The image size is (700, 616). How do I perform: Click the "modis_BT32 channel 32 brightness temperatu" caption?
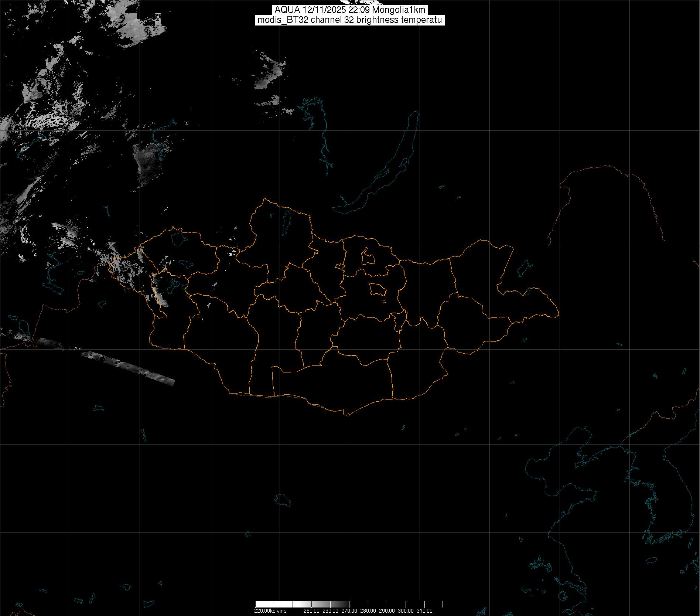[350, 20]
